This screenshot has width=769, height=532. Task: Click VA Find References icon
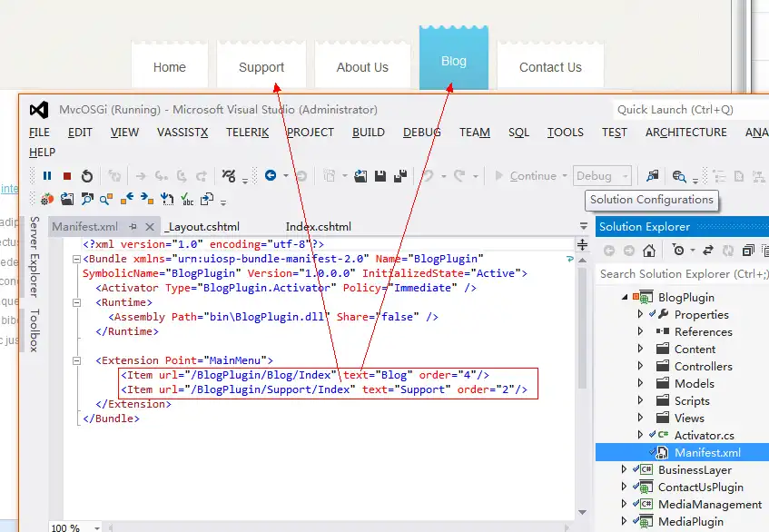[106, 199]
